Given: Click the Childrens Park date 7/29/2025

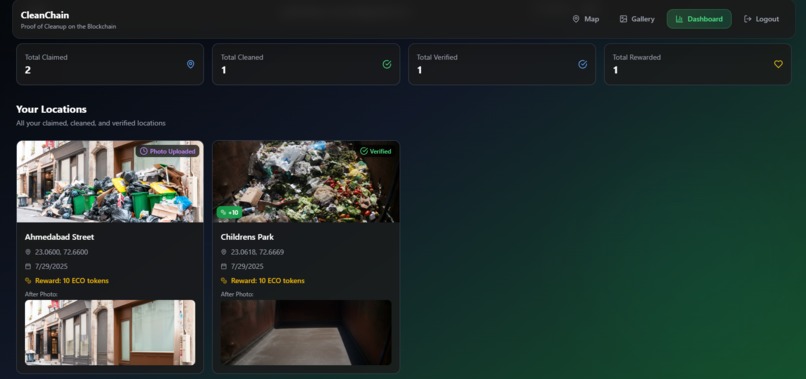Looking at the screenshot, I should tap(247, 266).
